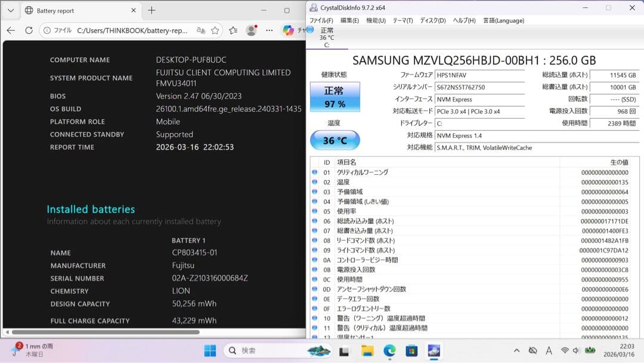Open the 言語(Language) menu
Screen dimensions: 644x363
[503, 20]
